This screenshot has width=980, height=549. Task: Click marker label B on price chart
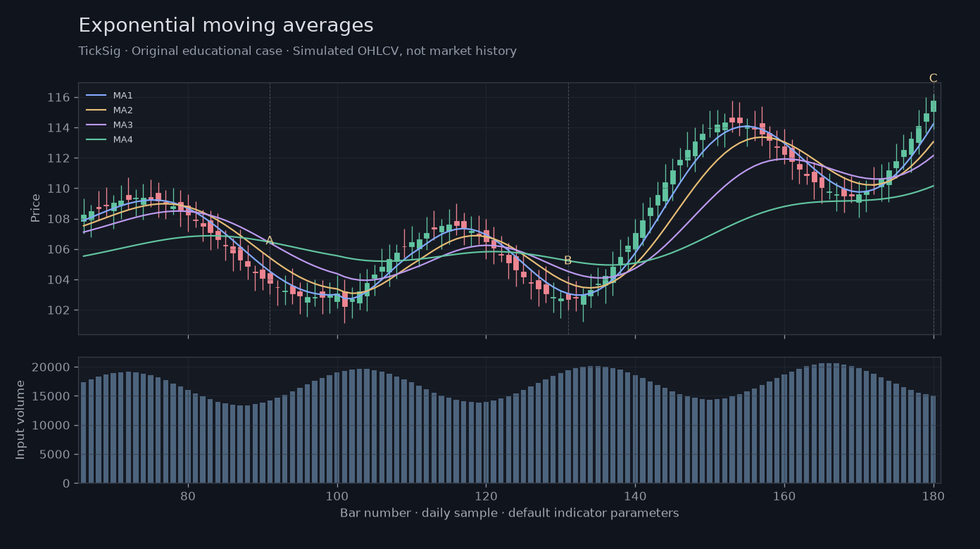567,260
